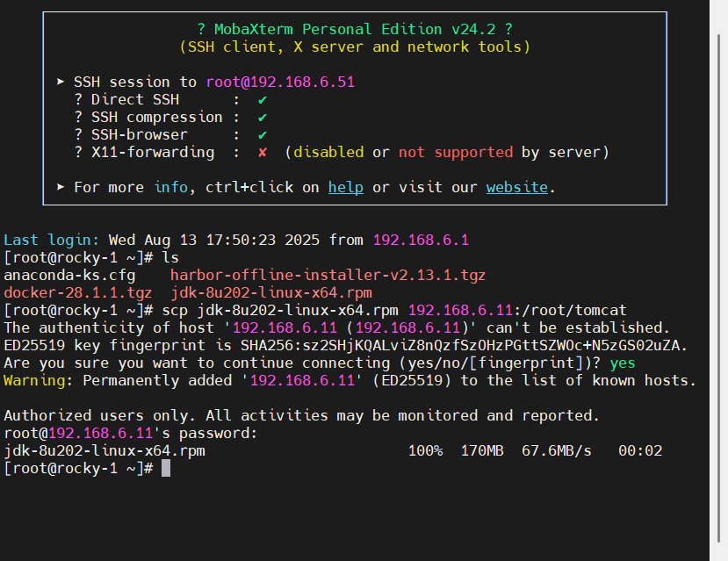Open the help link in banner
This screenshot has width=728, height=561.
(x=345, y=188)
